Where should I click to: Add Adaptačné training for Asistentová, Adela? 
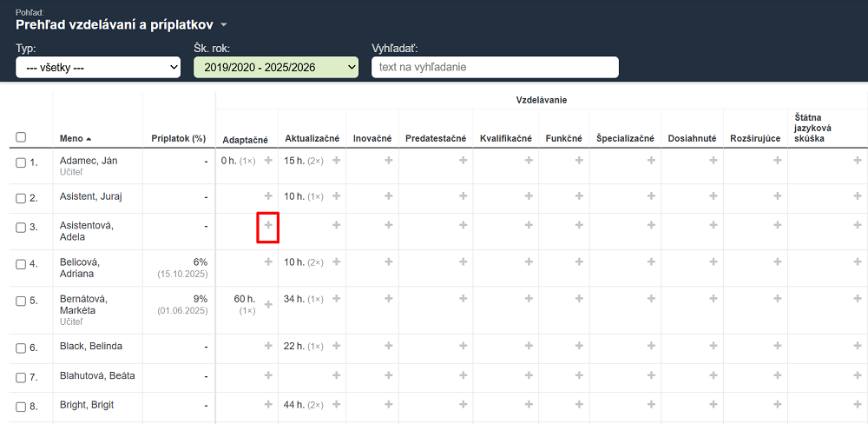click(x=268, y=225)
